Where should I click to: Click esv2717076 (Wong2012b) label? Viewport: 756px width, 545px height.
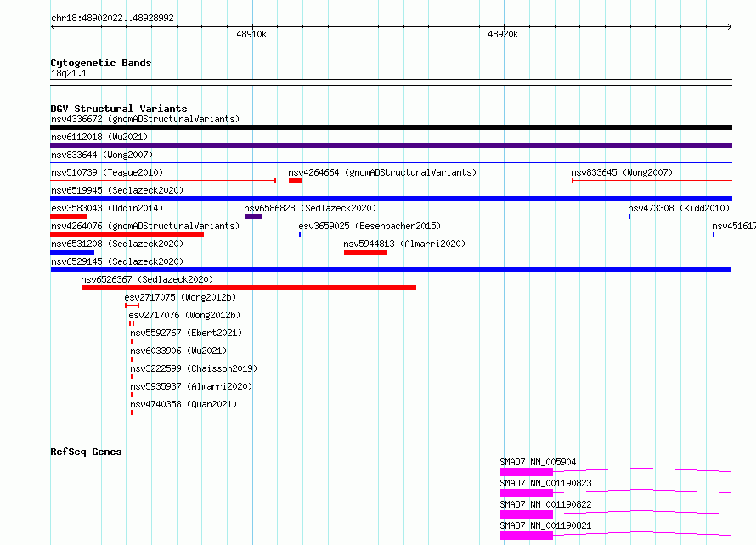184,315
